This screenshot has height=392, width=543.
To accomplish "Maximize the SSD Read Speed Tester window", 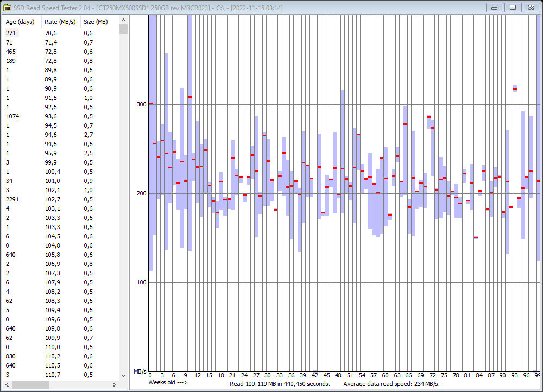I will point(513,7).
